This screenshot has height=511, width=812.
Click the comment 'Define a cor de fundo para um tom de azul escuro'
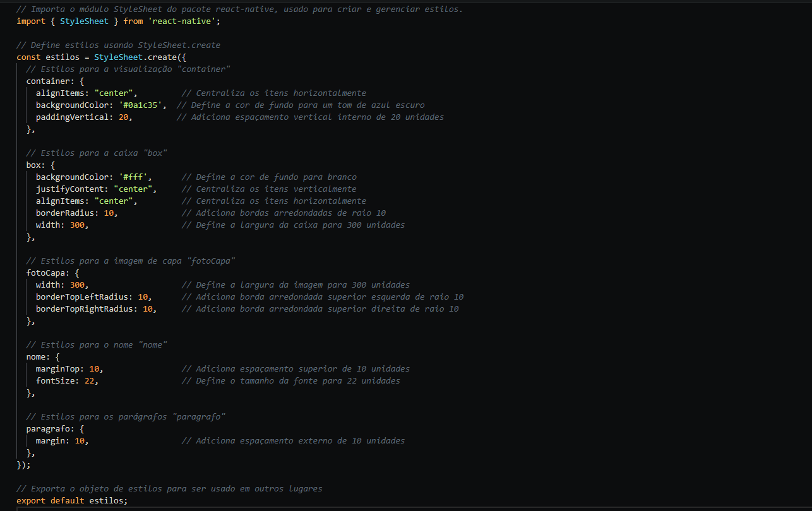tap(301, 105)
